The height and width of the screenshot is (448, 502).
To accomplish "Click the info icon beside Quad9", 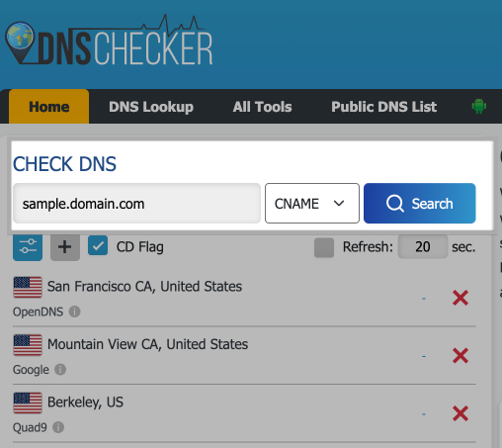I will (x=58, y=427).
